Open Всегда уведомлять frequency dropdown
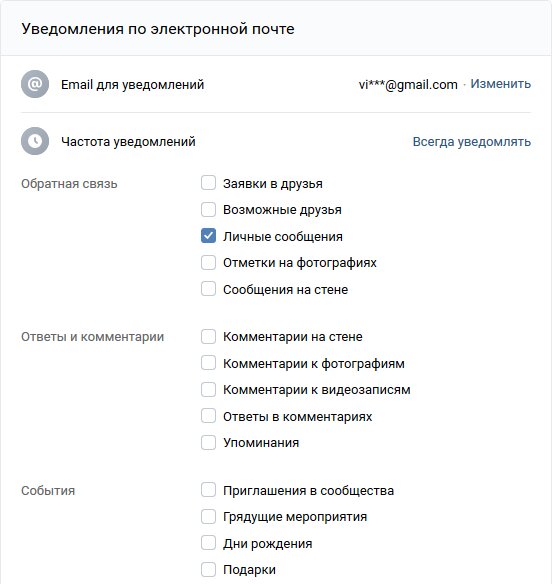553x584 pixels. pos(471,142)
